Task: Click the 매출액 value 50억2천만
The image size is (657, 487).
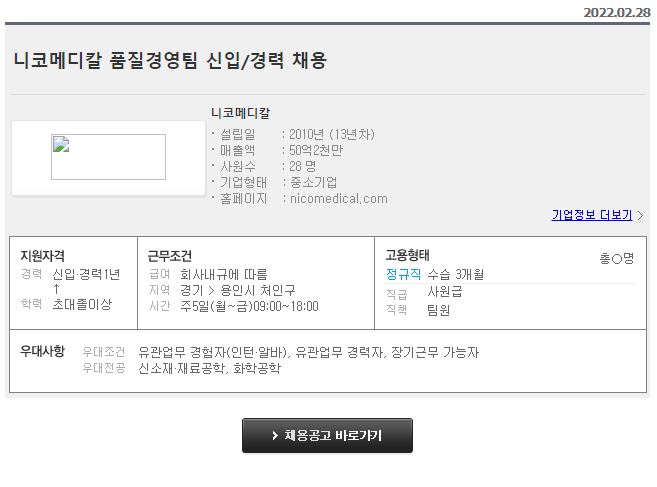Action: 316,150
